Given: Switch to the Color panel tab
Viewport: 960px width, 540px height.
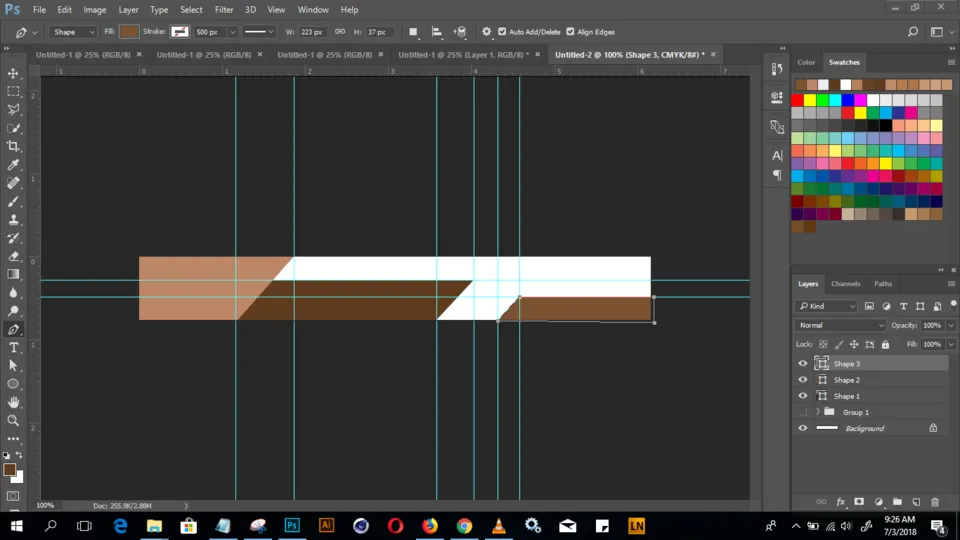Looking at the screenshot, I should pos(806,62).
